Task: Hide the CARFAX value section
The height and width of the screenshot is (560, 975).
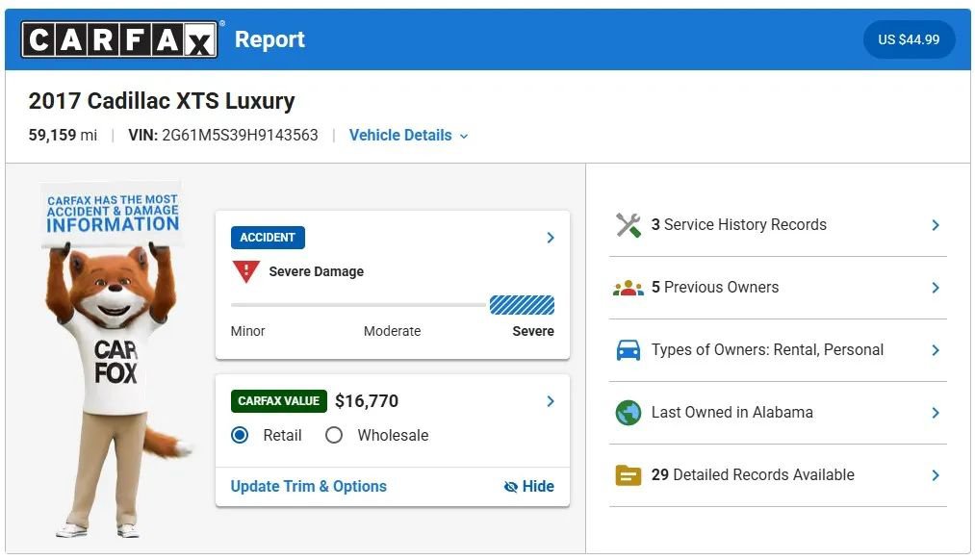Action: click(529, 486)
